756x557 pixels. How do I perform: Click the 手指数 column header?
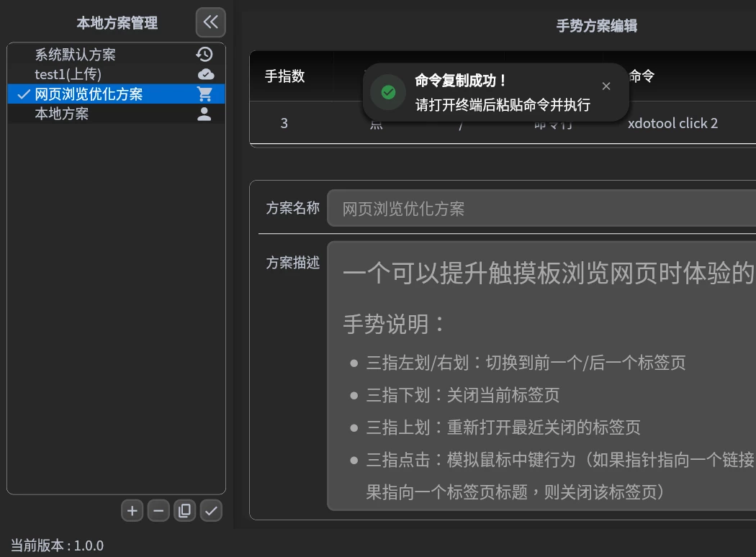284,76
